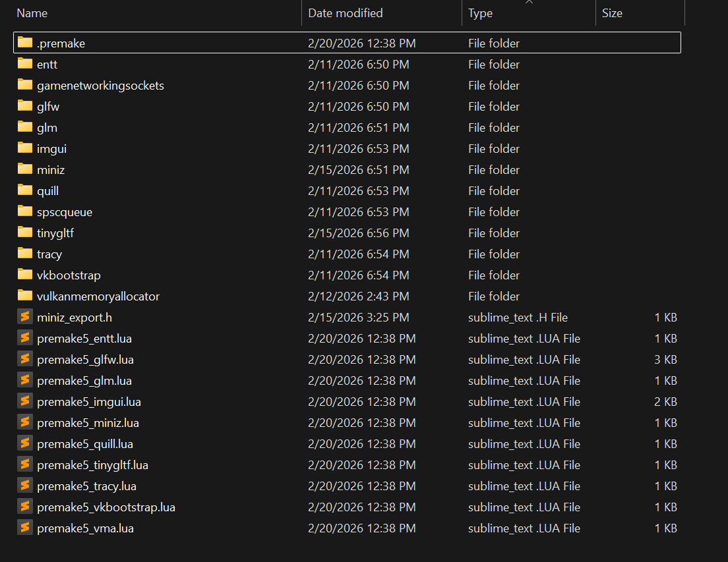The image size is (728, 562).
Task: Click the premake5_quill.lua file entry
Action: pyautogui.click(x=85, y=444)
